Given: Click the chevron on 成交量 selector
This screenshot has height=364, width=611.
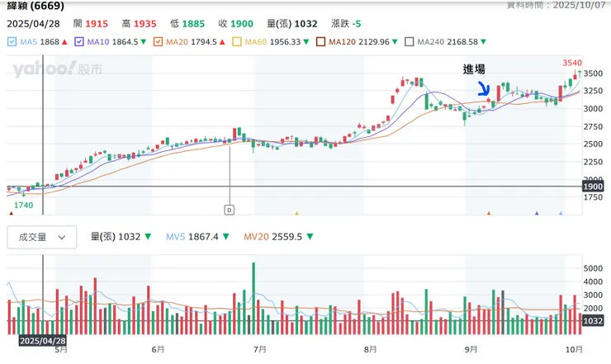Looking at the screenshot, I should (x=62, y=237).
